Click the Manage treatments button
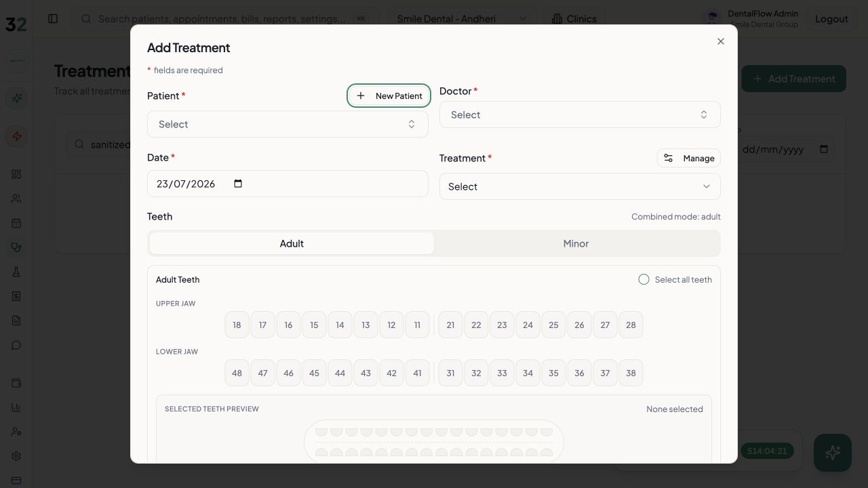 [x=689, y=158]
